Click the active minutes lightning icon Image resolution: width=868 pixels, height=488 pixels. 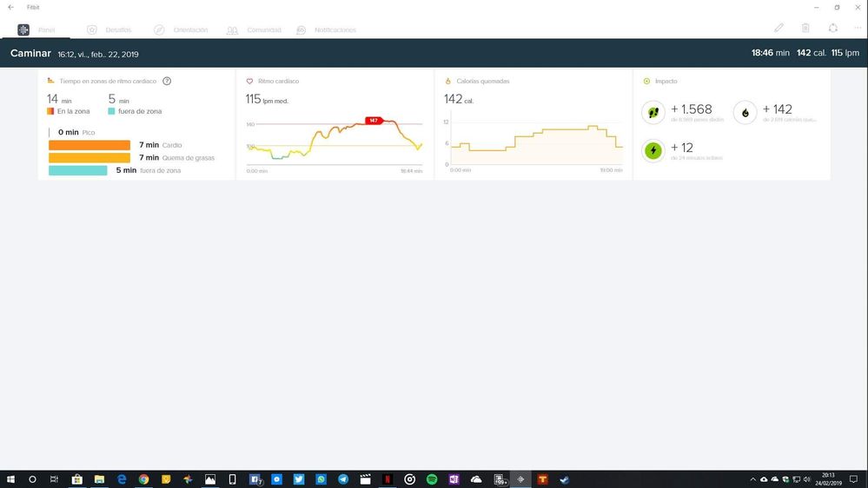(x=653, y=150)
